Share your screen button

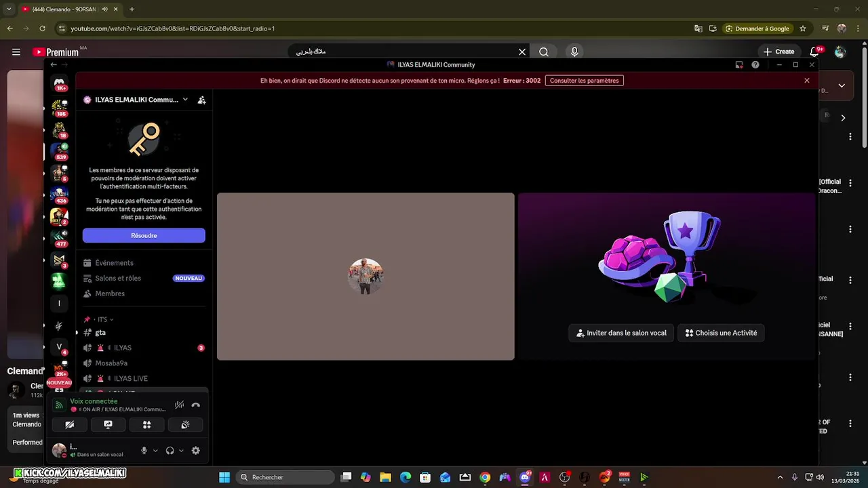[108, 425]
